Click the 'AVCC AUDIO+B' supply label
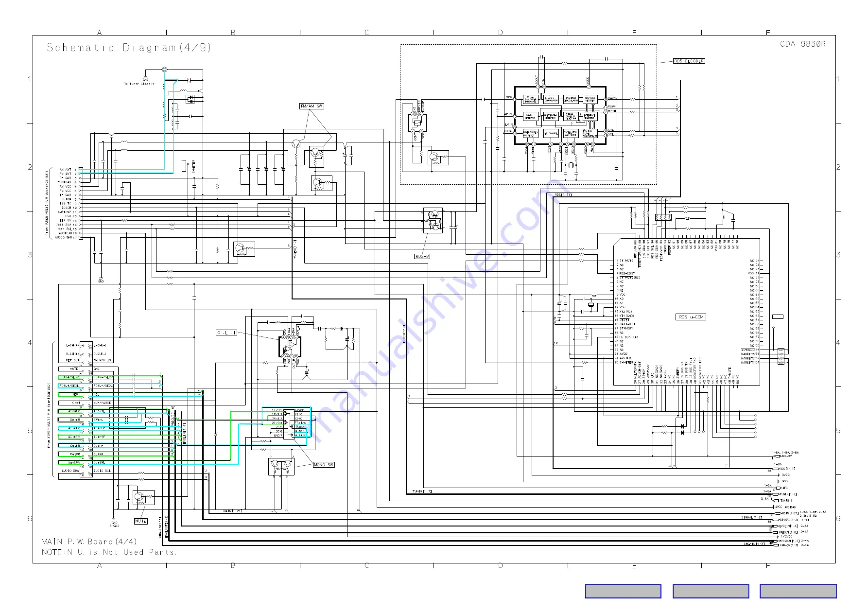The image size is (868, 614). 785,507
